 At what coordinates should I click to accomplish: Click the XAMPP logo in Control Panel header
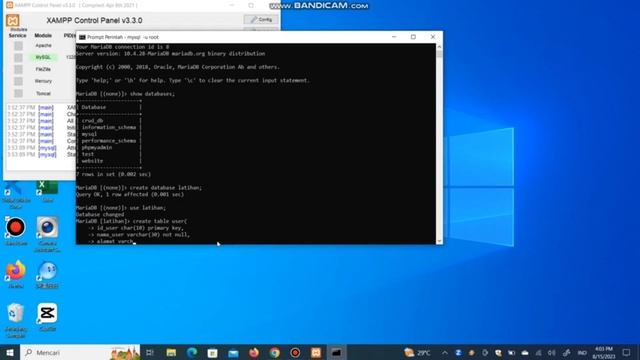(x=13, y=20)
